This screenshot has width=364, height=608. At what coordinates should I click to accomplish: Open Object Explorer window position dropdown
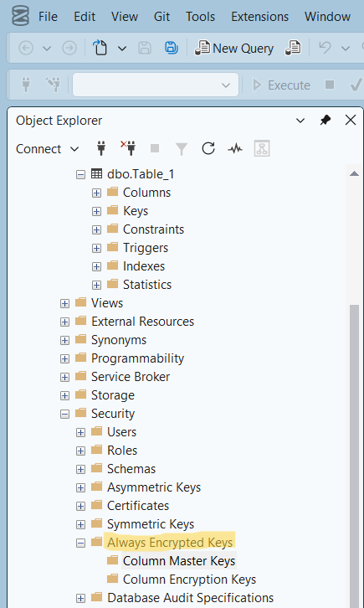300,121
